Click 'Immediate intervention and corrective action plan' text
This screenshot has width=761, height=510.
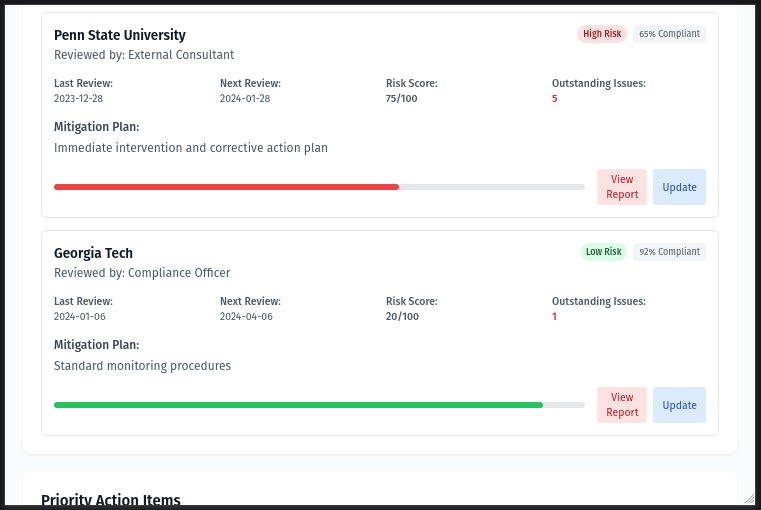click(191, 148)
